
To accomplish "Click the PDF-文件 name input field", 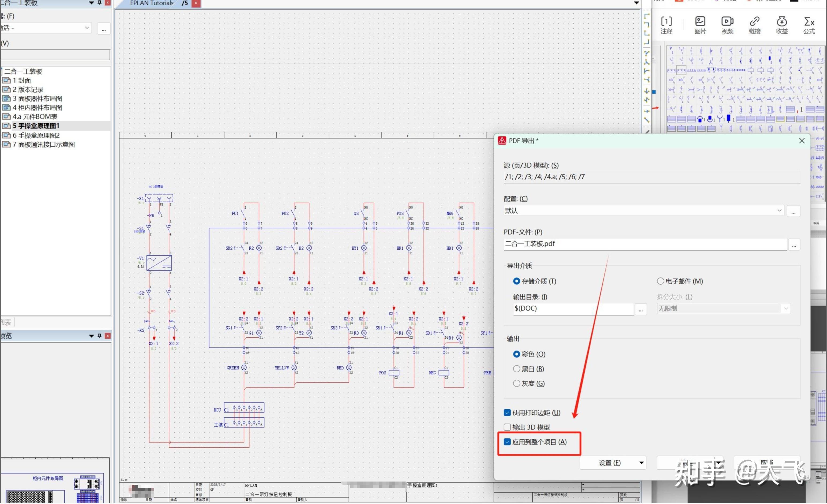I will tap(644, 244).
